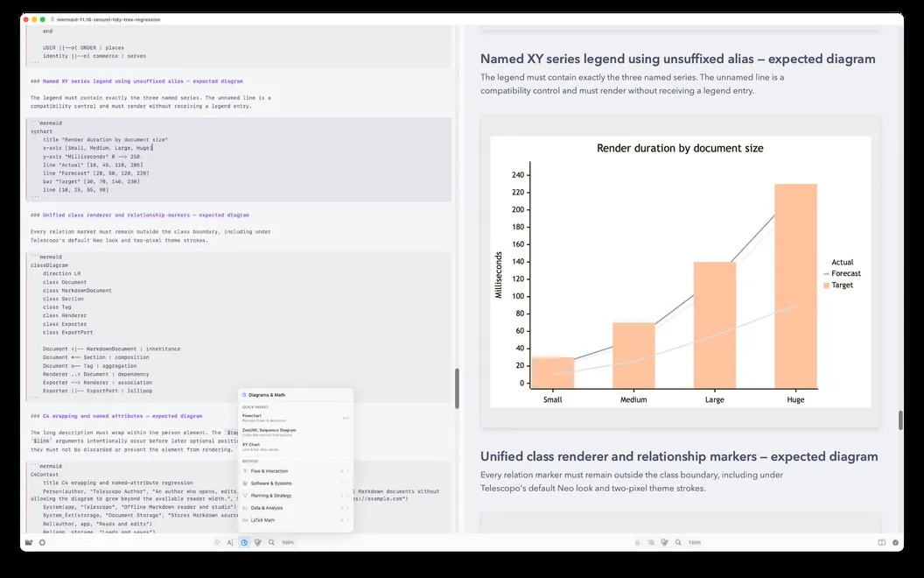The width and height of the screenshot is (924, 578).
Task: Expand the LaTeX Math category
Action: [296, 520]
